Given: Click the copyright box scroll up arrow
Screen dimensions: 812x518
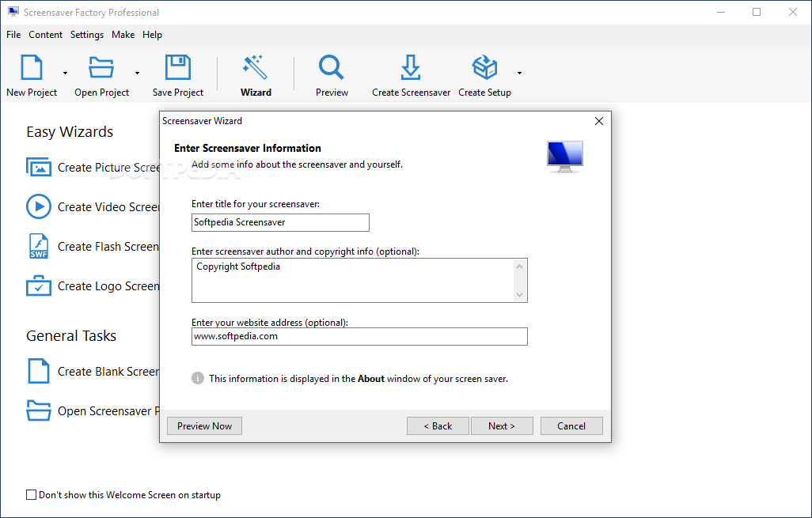Looking at the screenshot, I should (x=519, y=267).
